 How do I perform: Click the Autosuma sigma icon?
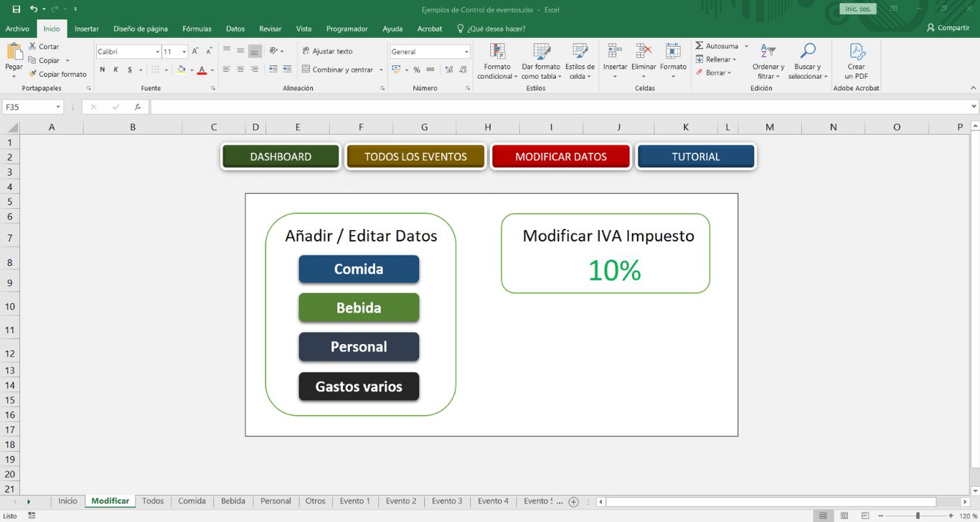coord(699,46)
